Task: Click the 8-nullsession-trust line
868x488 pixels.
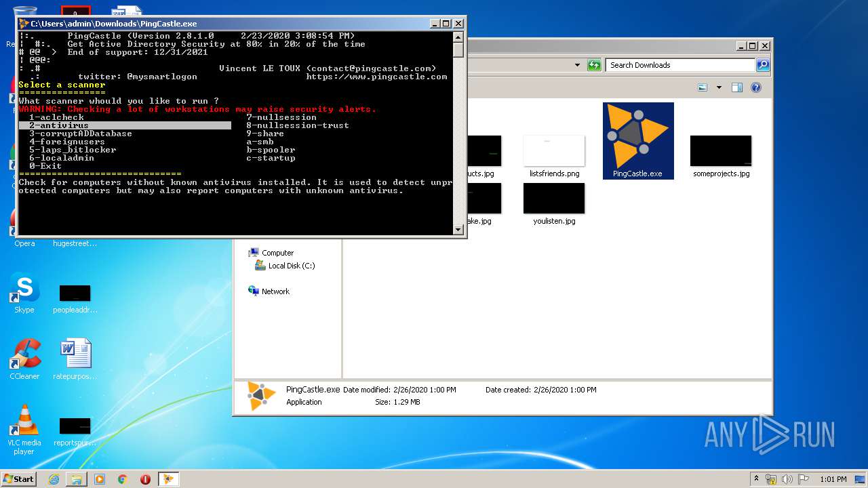Action: click(x=298, y=125)
